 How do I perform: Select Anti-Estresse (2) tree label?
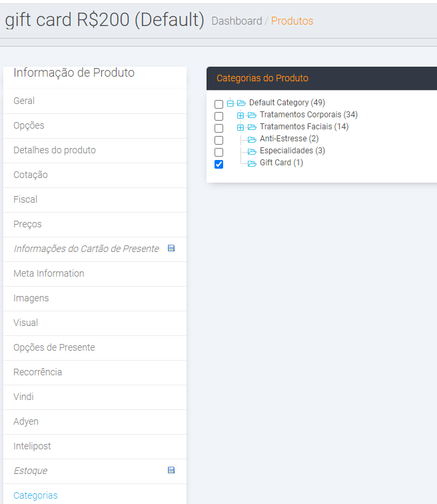coord(289,139)
